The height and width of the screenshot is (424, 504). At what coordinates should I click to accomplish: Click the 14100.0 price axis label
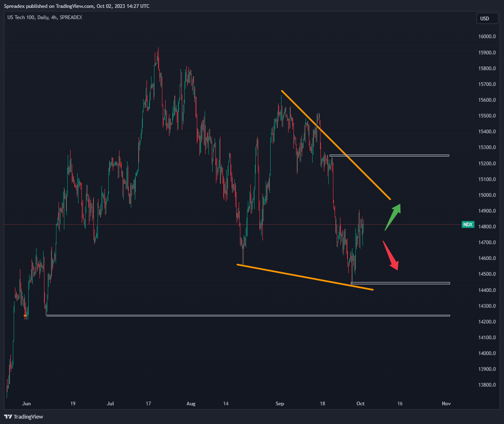(x=487, y=338)
